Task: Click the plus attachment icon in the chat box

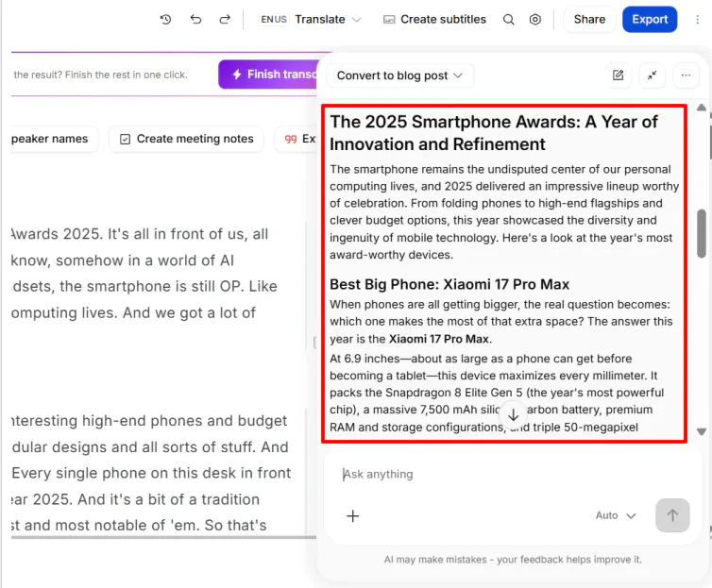Action: click(353, 516)
